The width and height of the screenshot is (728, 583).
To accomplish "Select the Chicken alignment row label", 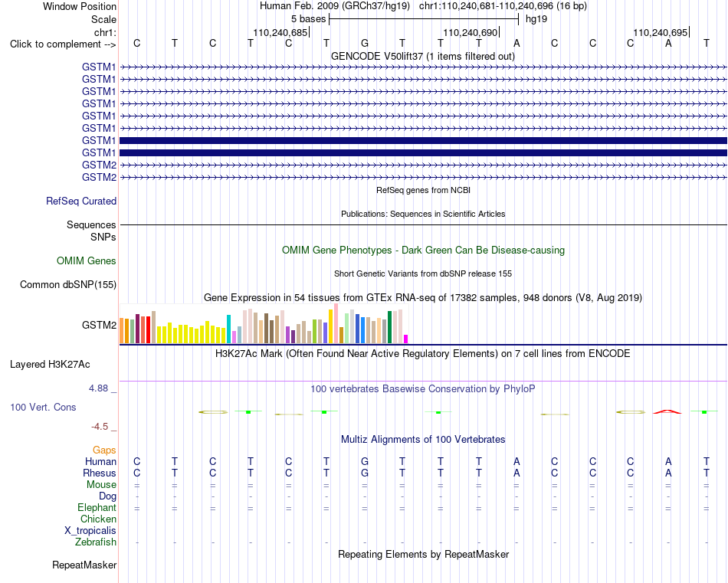I will 98,519.
